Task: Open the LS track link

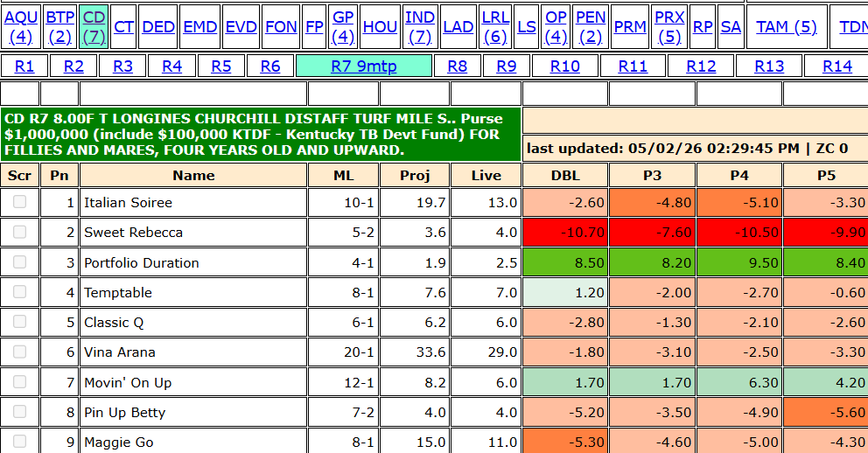Action: tap(527, 26)
